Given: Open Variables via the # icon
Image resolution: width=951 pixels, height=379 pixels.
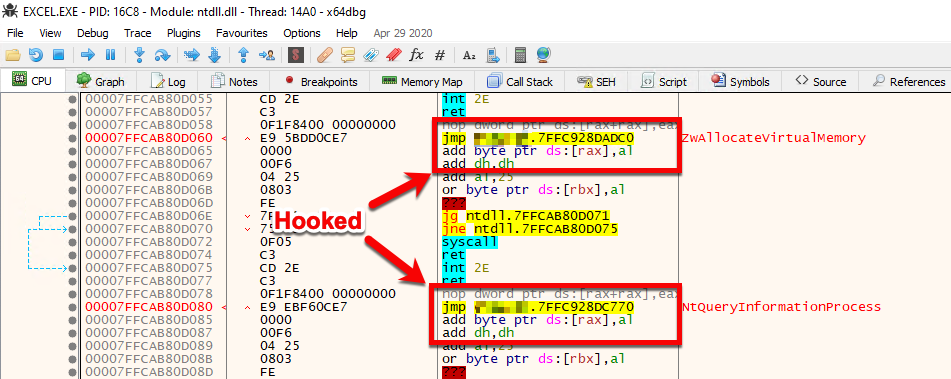Looking at the screenshot, I should click(440, 55).
